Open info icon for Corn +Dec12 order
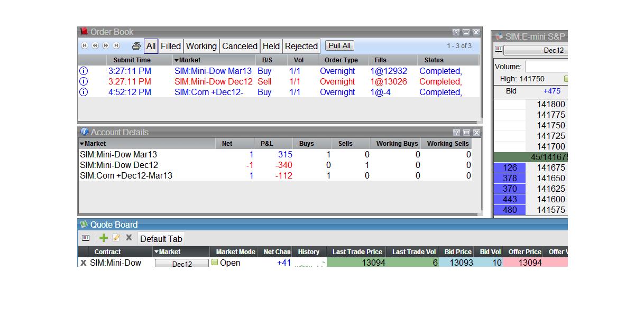The height and width of the screenshot is (318, 644). [84, 92]
